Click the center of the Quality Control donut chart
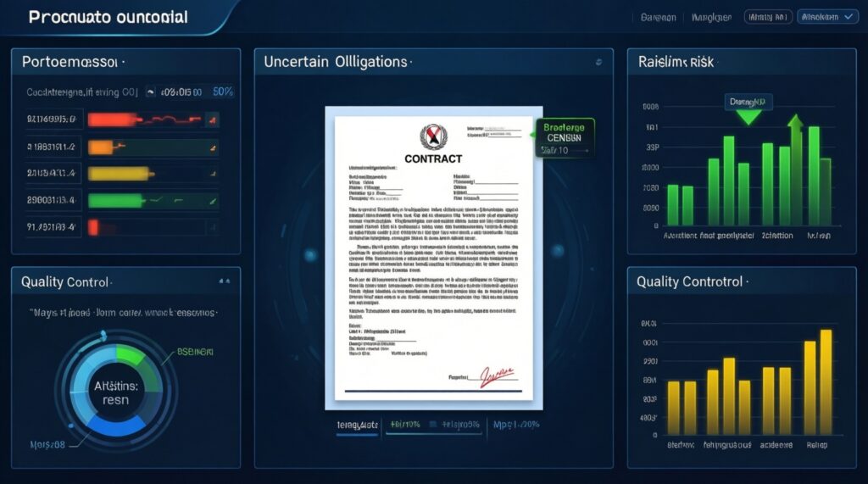The width and height of the screenshot is (868, 484). (116, 391)
